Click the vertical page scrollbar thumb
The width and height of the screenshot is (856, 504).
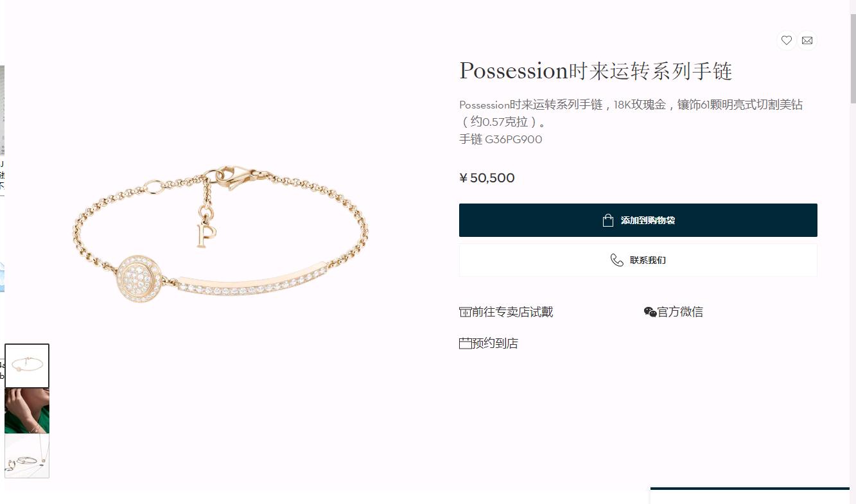click(x=853, y=58)
